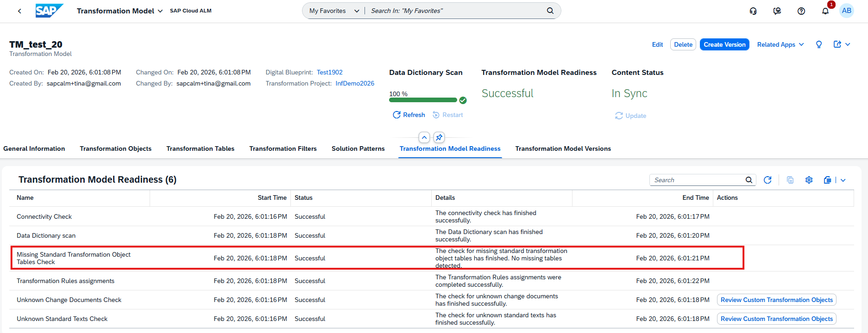Expand the Related Apps dropdown
868x333 pixels.
click(780, 44)
